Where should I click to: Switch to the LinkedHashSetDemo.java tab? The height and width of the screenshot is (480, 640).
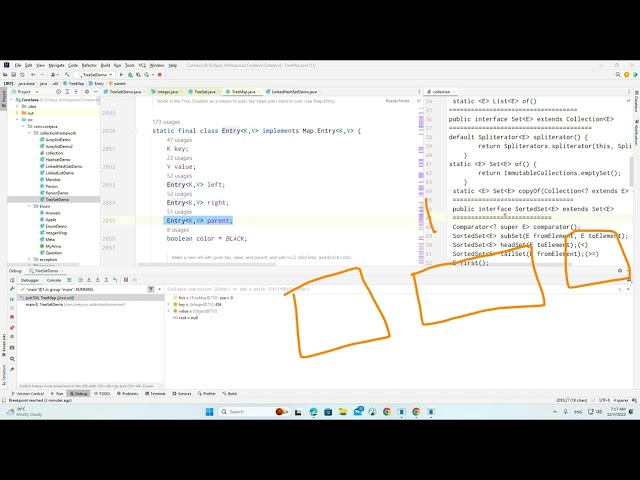click(x=294, y=92)
